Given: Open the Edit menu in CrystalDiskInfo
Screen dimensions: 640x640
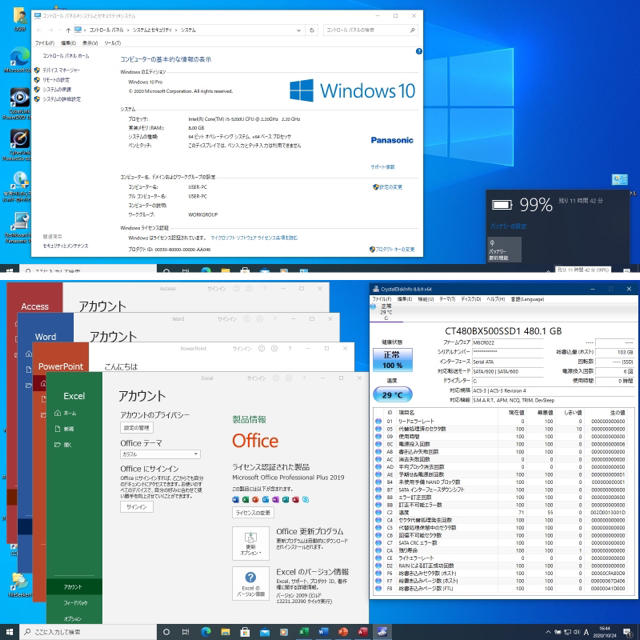Looking at the screenshot, I should (404, 299).
